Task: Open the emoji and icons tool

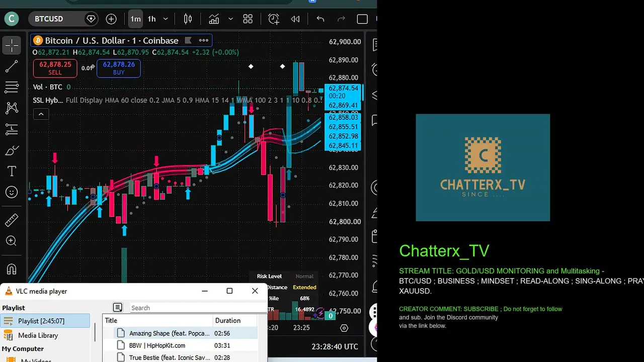Action: pos(12,192)
